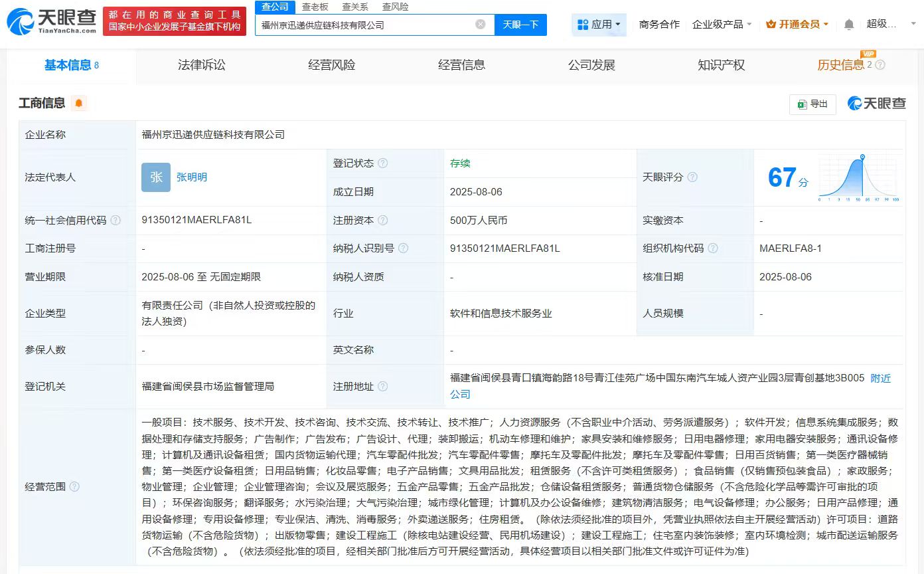The width and height of the screenshot is (924, 574).
Task: Click the help icon next to 注册资本
Action: pyautogui.click(x=383, y=221)
